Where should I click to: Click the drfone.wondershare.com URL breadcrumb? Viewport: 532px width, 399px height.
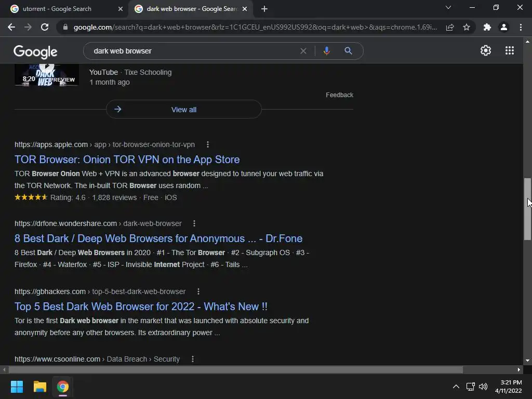(98, 223)
